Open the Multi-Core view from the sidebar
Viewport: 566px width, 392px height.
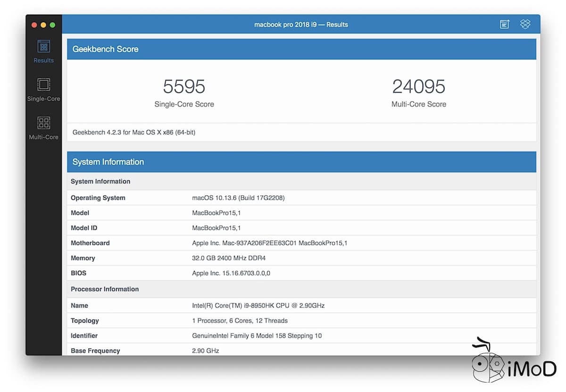click(x=43, y=127)
